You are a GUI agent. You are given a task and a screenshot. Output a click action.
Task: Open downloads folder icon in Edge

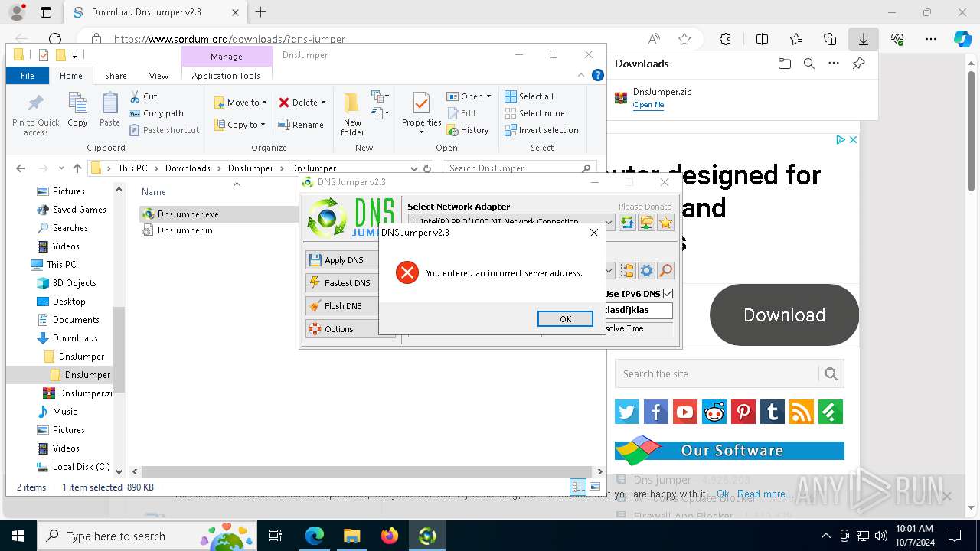[784, 64]
